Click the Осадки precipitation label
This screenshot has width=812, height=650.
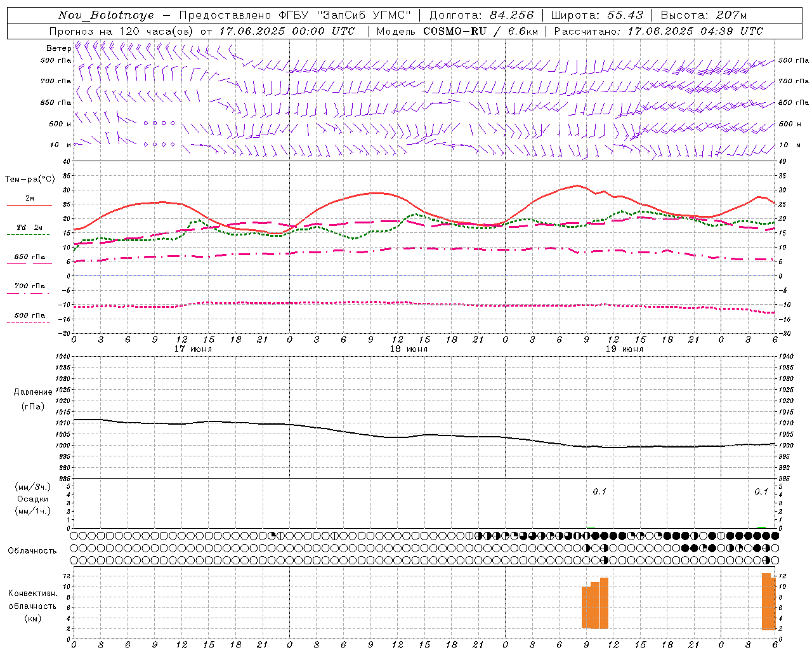tap(32, 499)
